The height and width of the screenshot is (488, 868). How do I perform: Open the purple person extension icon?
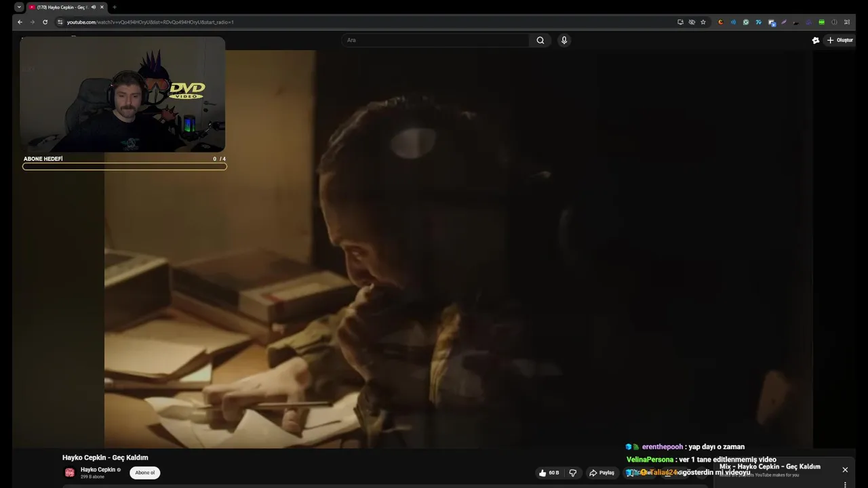[809, 22]
